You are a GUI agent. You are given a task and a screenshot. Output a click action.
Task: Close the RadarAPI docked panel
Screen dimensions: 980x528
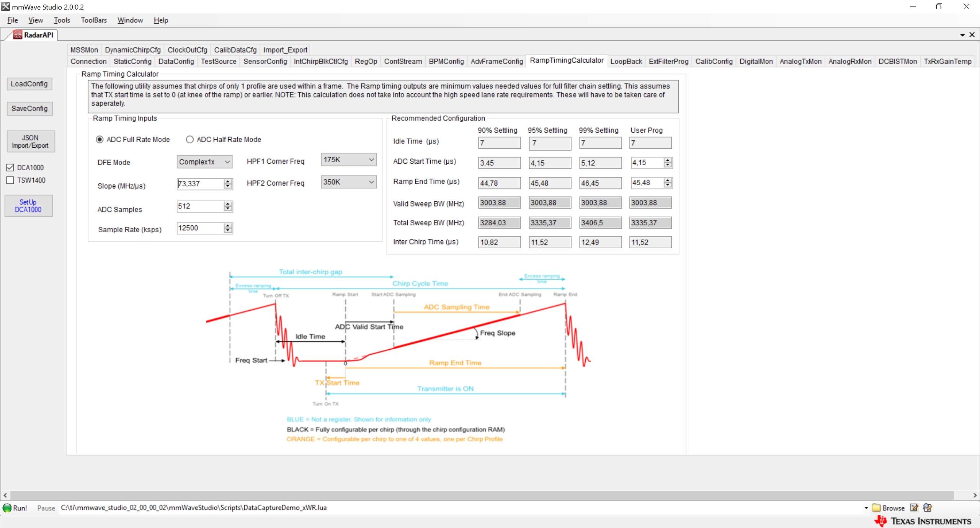point(972,35)
